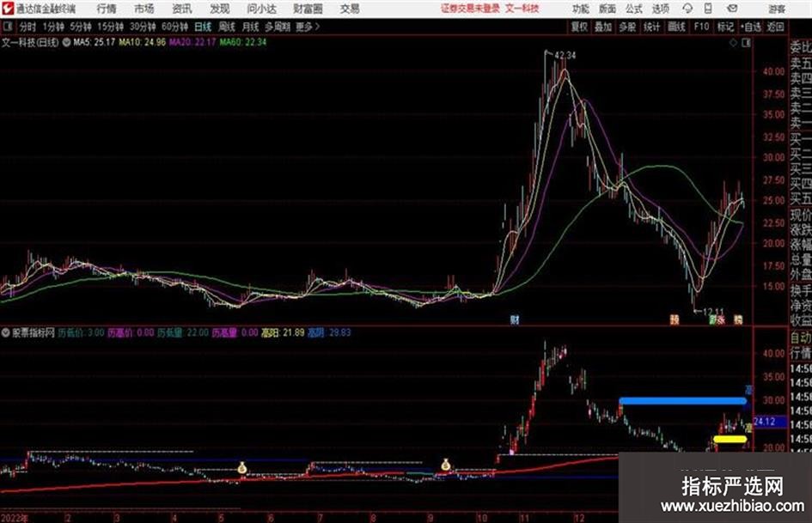Click the 叠加 overlay toolbar button
Viewport: 812px width, 523px height.
pyautogui.click(x=603, y=27)
